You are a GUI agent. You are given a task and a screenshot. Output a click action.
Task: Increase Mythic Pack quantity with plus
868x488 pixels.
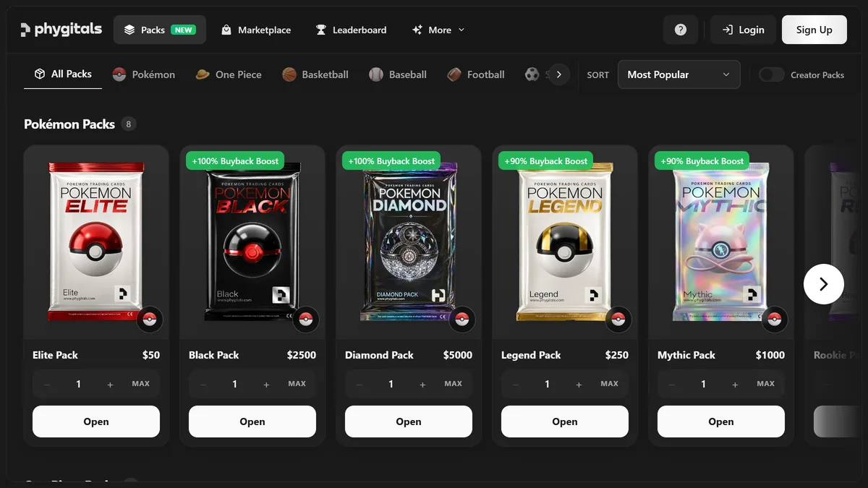[x=735, y=385]
